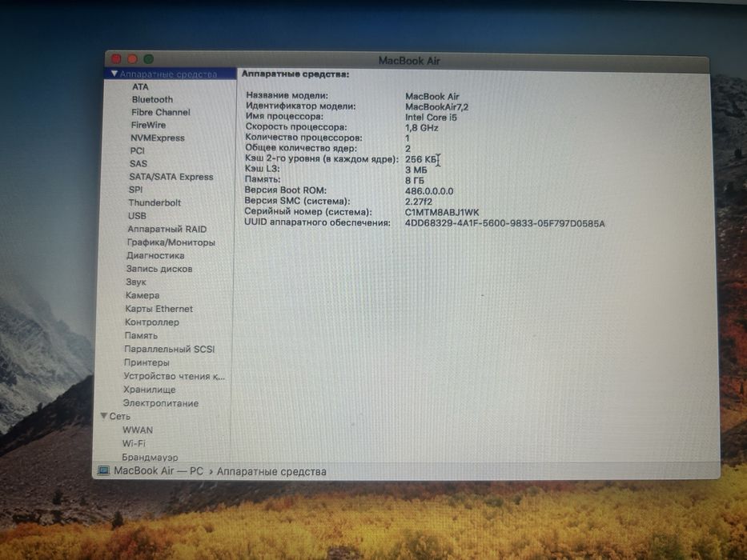This screenshot has width=747, height=560.
Task: Select USB in the sidebar
Action: click(137, 216)
